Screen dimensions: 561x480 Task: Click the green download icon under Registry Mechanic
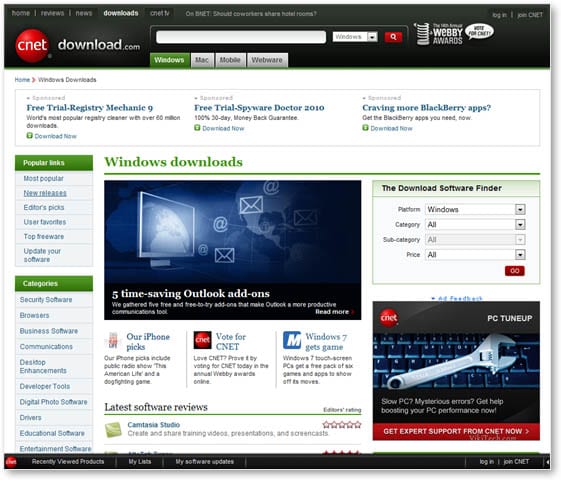tap(30, 136)
